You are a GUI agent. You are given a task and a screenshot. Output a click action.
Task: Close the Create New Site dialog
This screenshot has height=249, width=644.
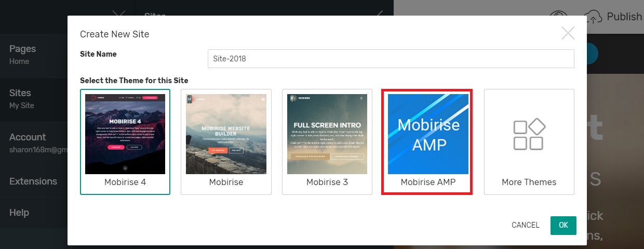point(568,33)
